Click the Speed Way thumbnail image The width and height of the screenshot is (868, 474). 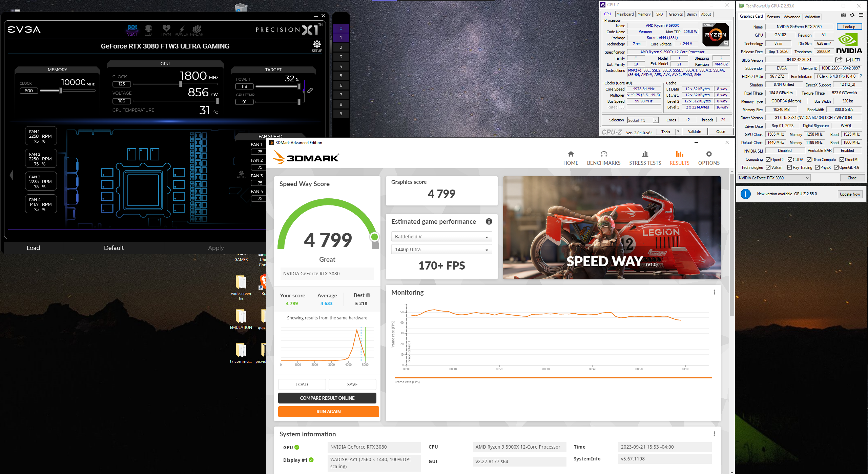coord(612,228)
